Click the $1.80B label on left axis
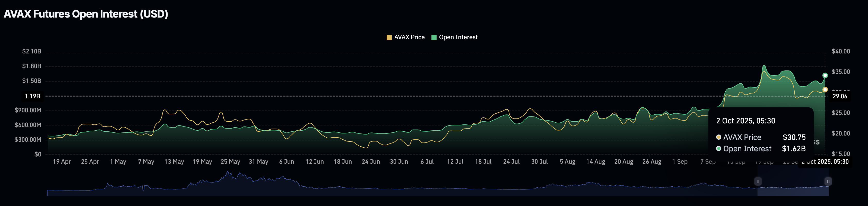Image resolution: width=868 pixels, height=206 pixels. (x=31, y=66)
